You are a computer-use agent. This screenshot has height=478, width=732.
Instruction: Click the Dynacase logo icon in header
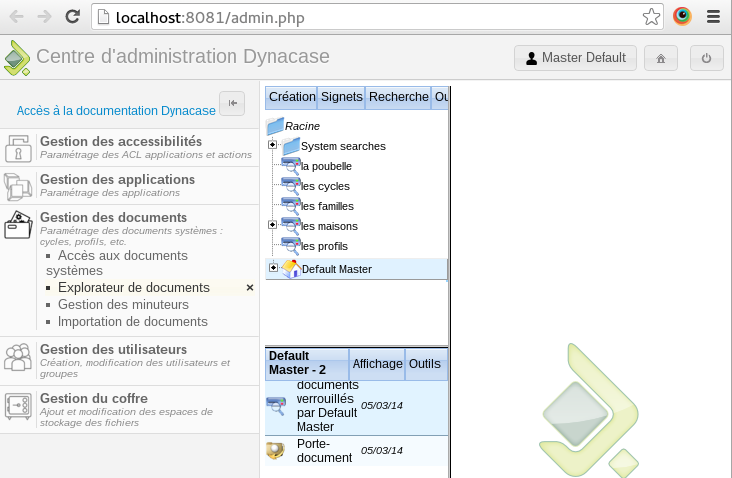click(17, 58)
